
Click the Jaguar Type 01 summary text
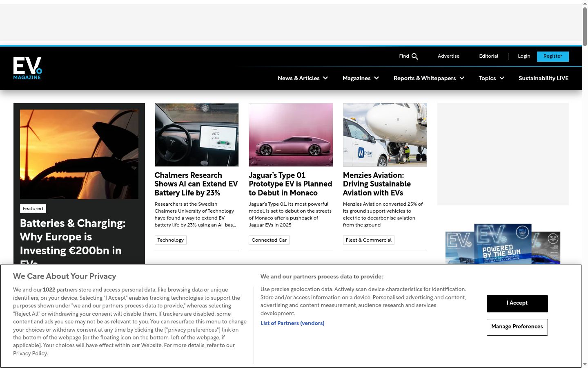(290, 215)
